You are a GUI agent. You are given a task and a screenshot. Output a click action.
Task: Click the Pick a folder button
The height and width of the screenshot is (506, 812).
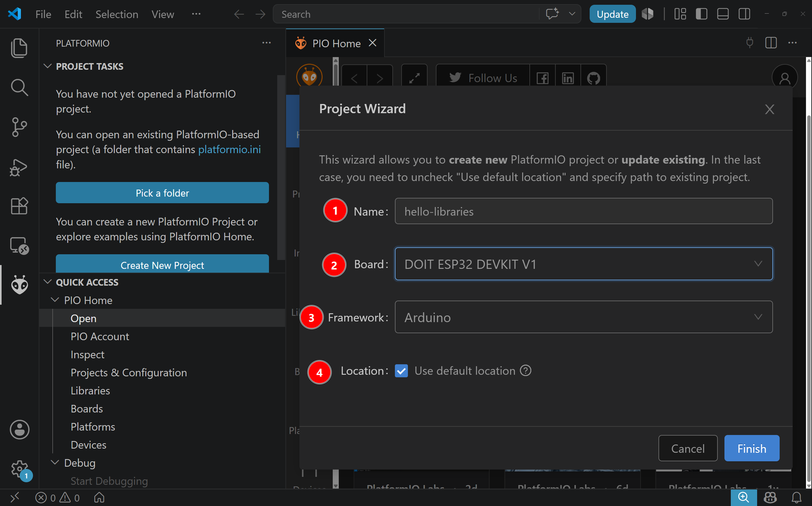click(x=162, y=193)
